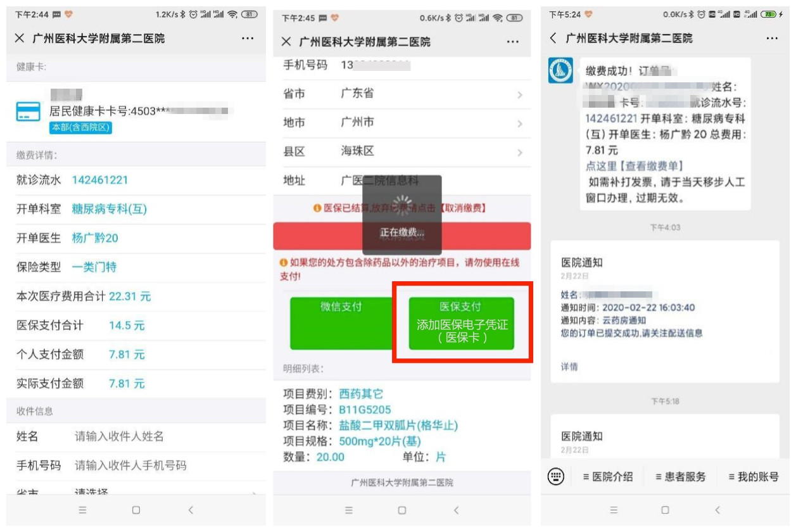This screenshot has width=796, height=532.
Task: Tap the 医保支付 medical insurance button
Action: [461, 323]
